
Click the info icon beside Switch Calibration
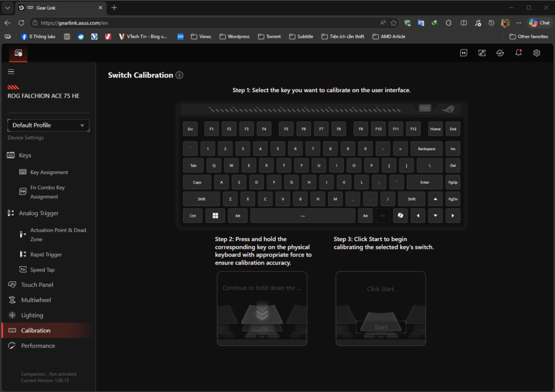pos(179,75)
